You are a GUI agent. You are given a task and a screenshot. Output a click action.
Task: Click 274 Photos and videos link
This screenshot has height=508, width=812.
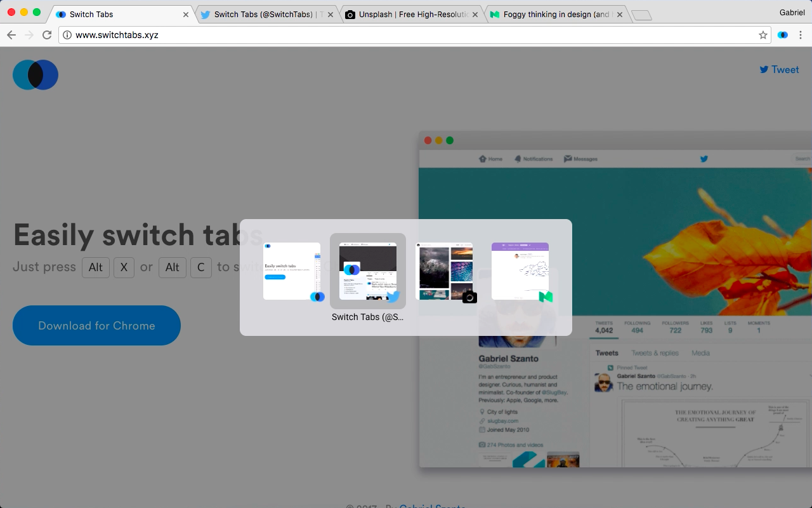pyautogui.click(x=515, y=445)
